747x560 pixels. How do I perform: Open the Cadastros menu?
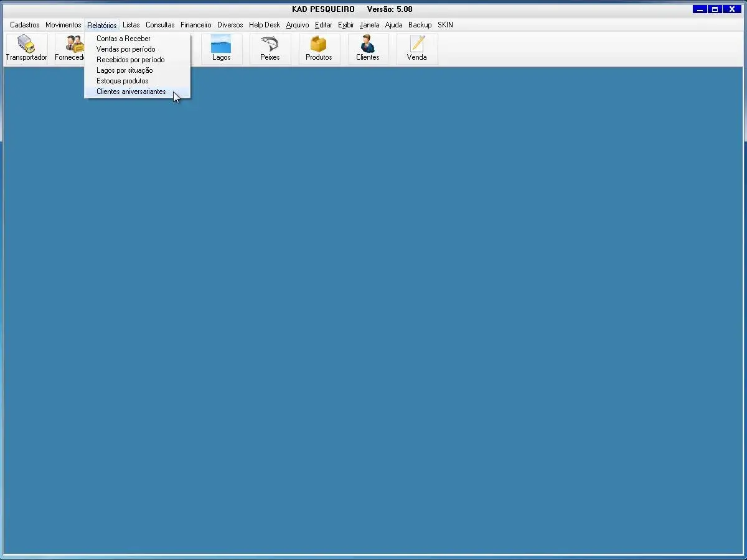[25, 25]
